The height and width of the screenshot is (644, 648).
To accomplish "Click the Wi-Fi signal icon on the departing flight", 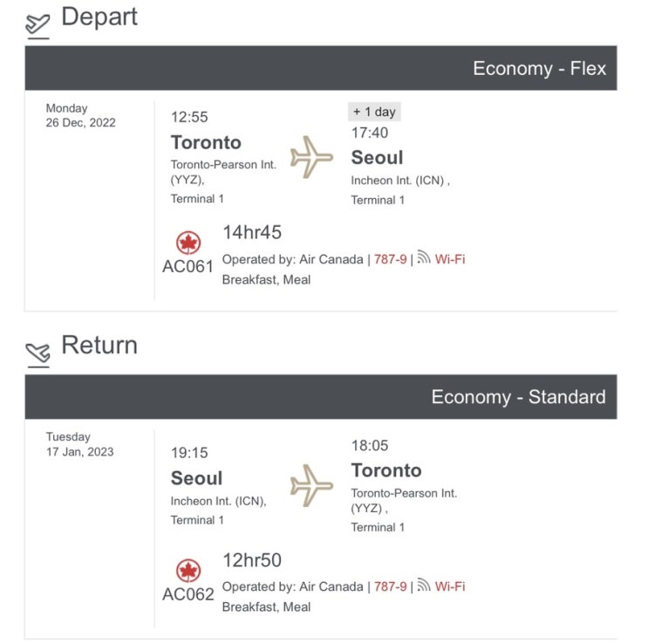I will (x=424, y=258).
